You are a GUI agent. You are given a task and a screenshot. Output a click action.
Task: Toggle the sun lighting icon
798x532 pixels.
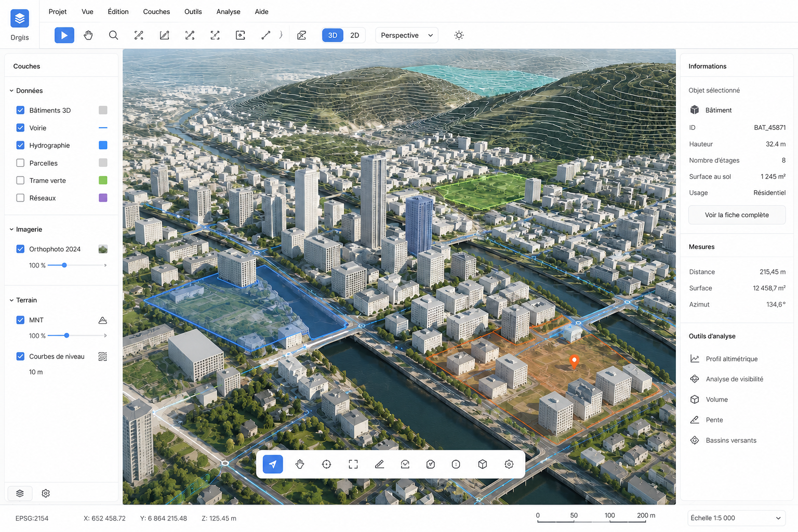pyautogui.click(x=459, y=35)
